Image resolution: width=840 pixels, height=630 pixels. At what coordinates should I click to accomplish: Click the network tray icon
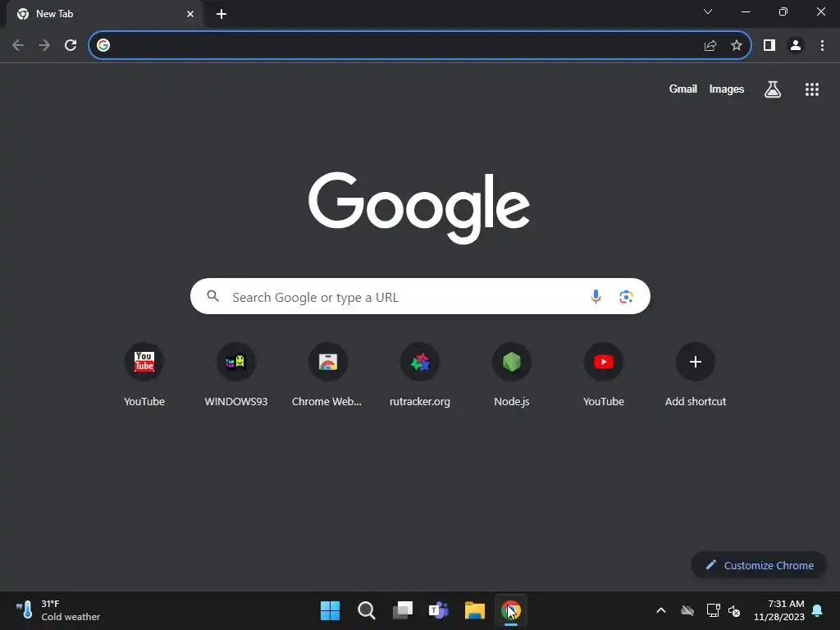[713, 610]
